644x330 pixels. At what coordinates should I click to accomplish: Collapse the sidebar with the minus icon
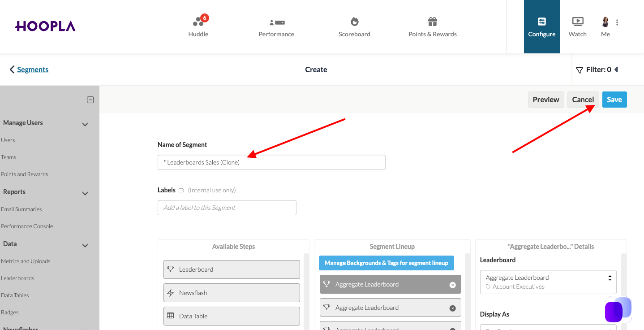[x=90, y=100]
